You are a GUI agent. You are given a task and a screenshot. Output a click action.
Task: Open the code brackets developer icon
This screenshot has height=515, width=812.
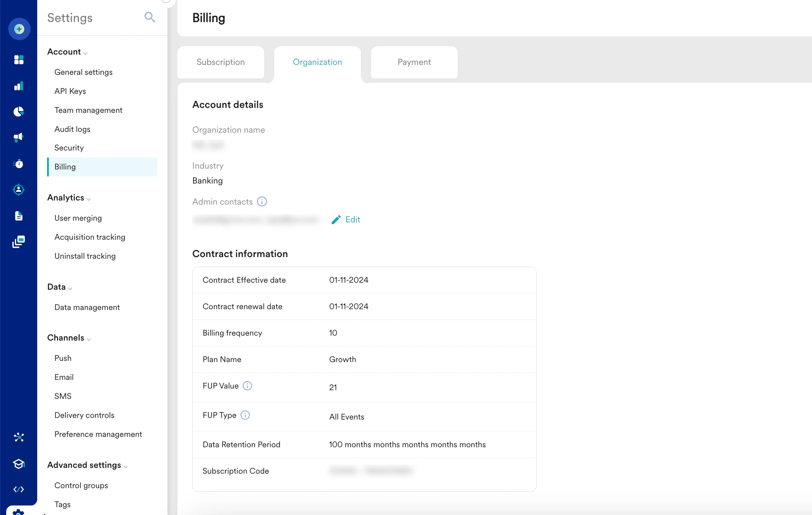tap(19, 489)
